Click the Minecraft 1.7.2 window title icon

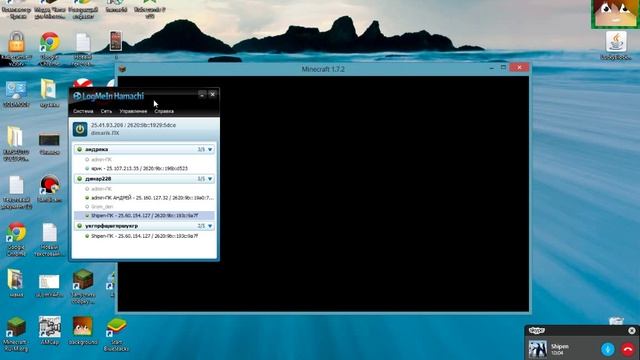122,69
